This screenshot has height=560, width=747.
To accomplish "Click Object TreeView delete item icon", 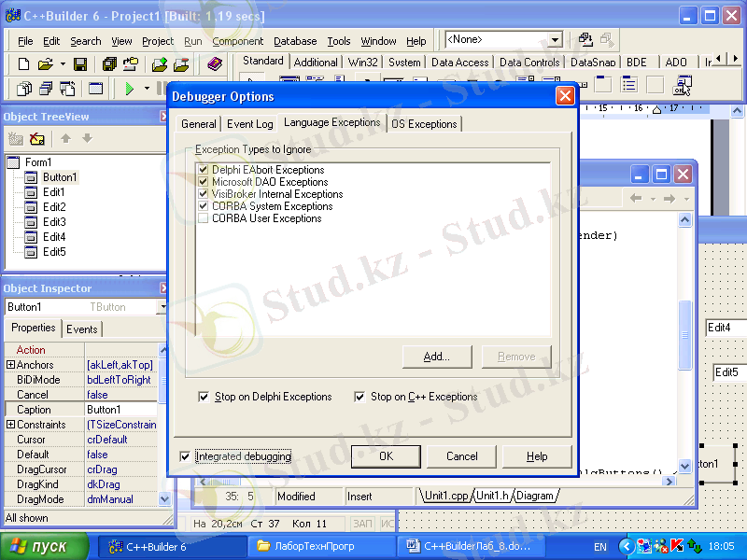I will coord(37,139).
